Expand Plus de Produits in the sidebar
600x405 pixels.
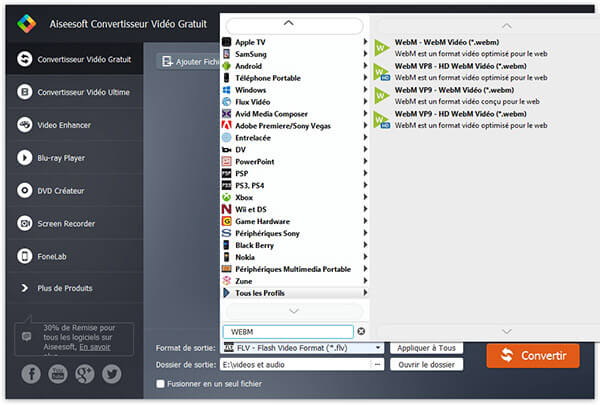(72, 289)
